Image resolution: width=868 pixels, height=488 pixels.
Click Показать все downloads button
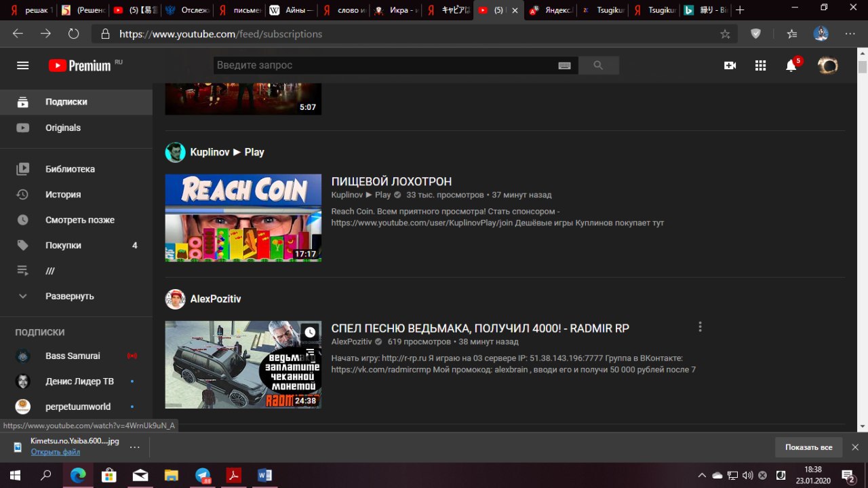coord(808,447)
